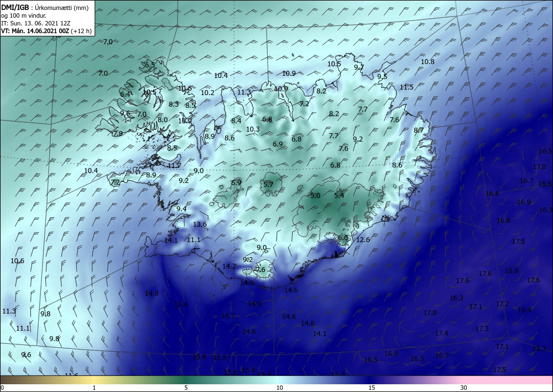Image resolution: width=553 pixels, height=392 pixels.
Task: Click the 6.0 value label
Action: click(x=343, y=238)
